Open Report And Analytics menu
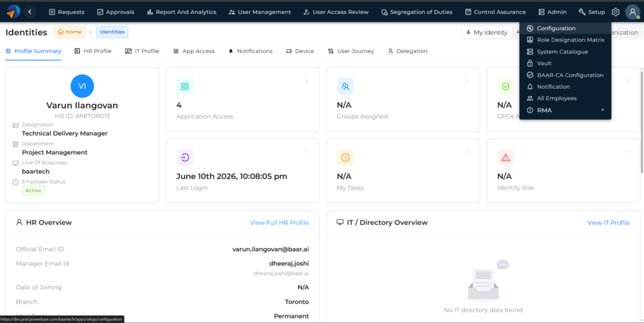 coord(182,12)
